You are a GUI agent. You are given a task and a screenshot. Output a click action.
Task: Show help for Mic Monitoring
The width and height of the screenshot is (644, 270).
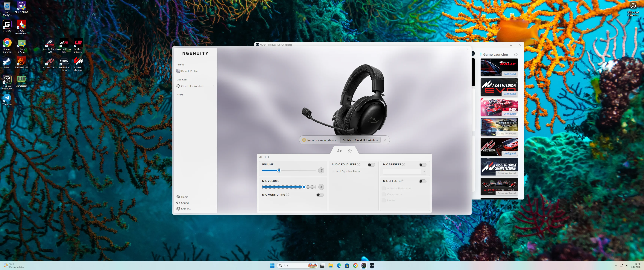click(288, 195)
